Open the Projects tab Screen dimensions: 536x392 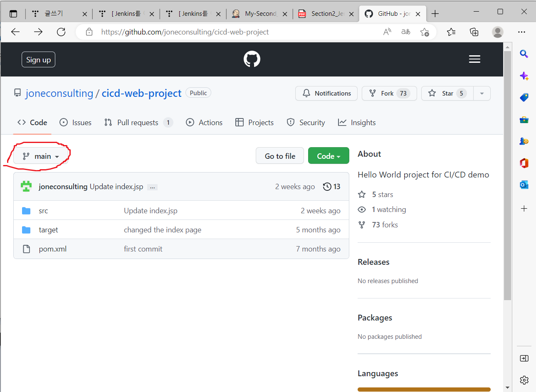(x=254, y=123)
